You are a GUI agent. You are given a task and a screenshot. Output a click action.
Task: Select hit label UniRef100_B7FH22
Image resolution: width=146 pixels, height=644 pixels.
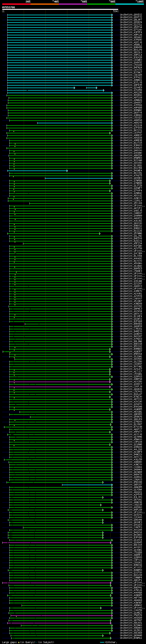point(131,77)
